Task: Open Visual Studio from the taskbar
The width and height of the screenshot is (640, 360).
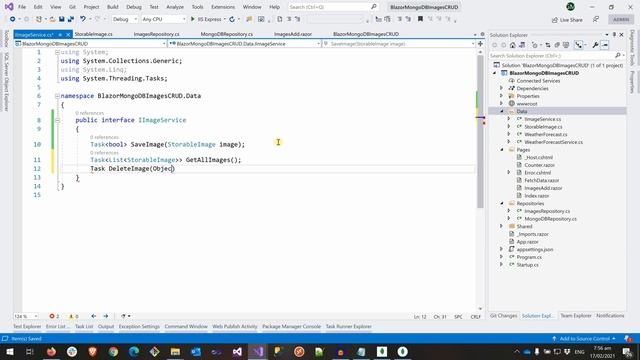Action: (x=258, y=351)
